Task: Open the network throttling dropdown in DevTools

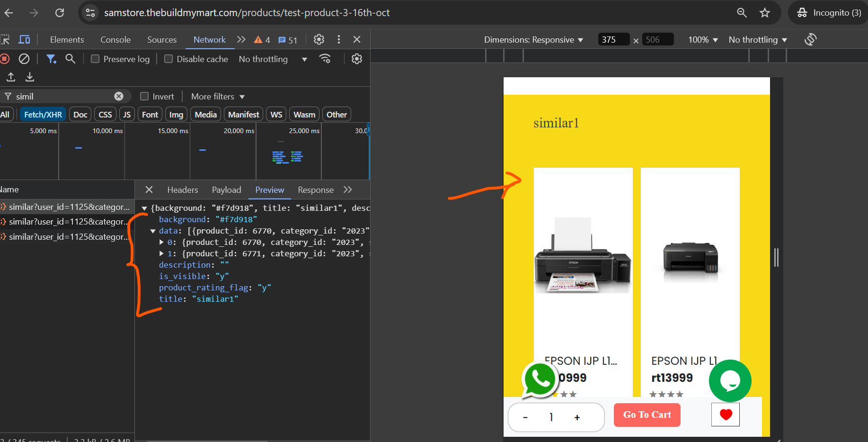Action: [273, 59]
